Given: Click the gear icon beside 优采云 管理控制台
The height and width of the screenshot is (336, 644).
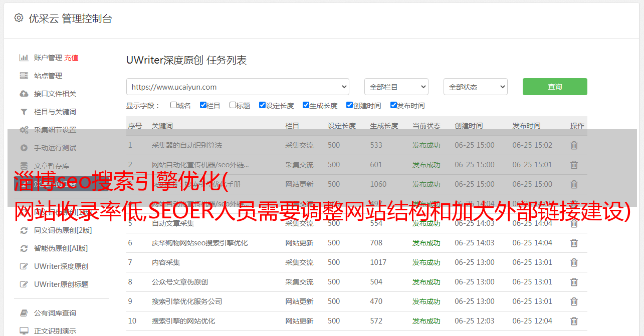Looking at the screenshot, I should (19, 18).
